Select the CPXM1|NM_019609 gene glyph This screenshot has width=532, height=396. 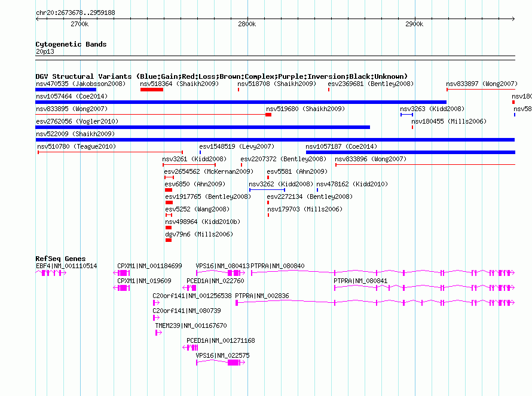click(x=121, y=288)
